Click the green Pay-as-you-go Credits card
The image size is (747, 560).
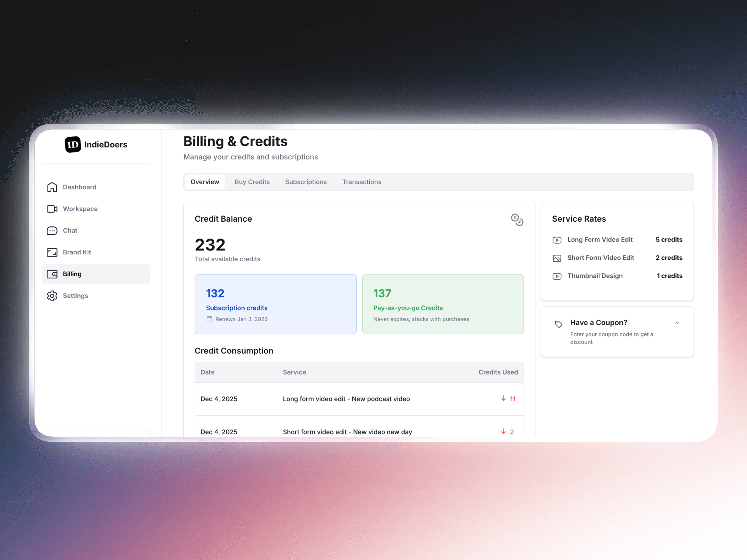pyautogui.click(x=443, y=304)
